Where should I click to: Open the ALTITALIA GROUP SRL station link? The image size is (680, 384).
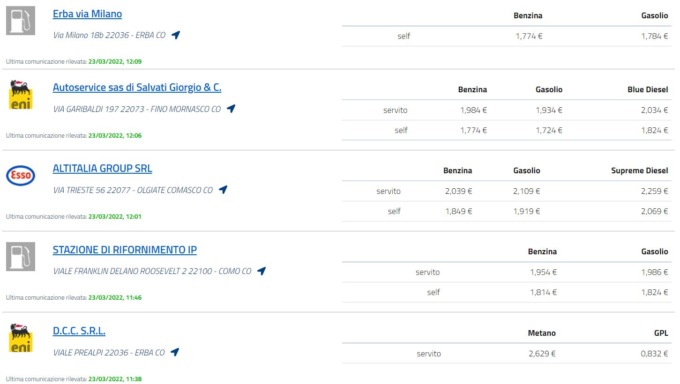pos(102,169)
